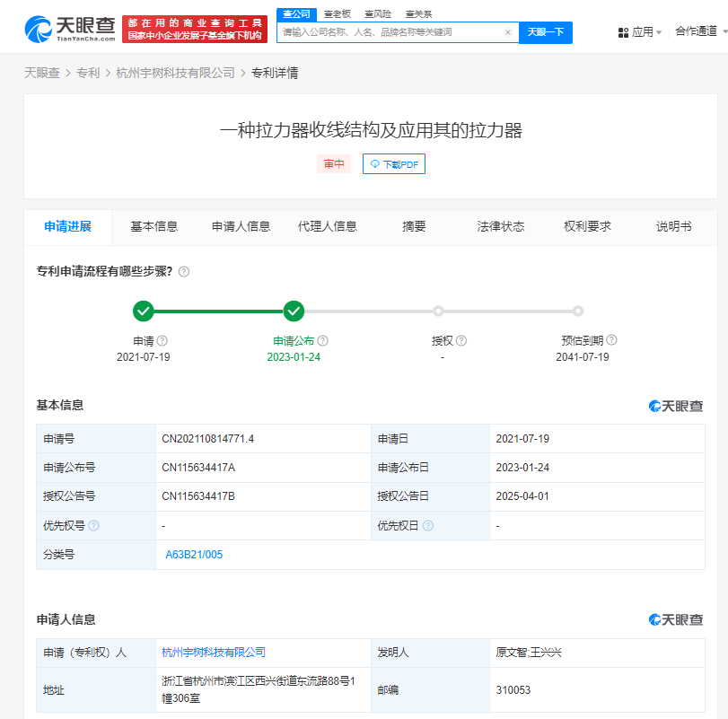
Task: Switch search mode to 查风险
Action: (x=378, y=14)
